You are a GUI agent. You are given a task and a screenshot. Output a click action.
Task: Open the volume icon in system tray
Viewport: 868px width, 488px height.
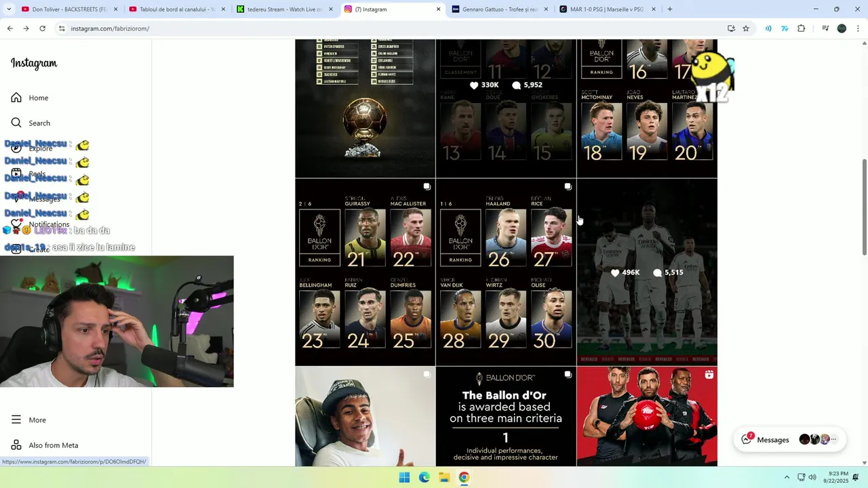click(x=812, y=477)
